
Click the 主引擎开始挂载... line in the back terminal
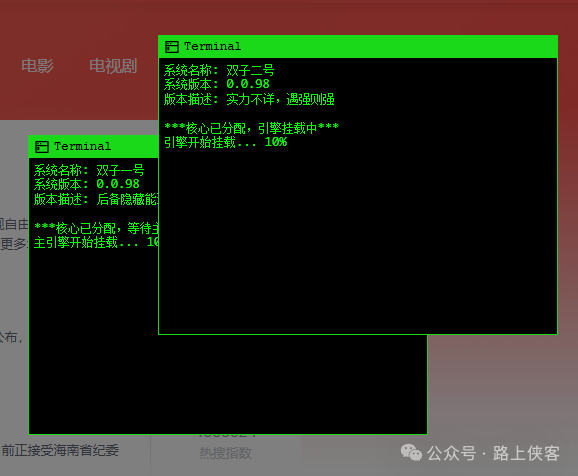pos(96,242)
